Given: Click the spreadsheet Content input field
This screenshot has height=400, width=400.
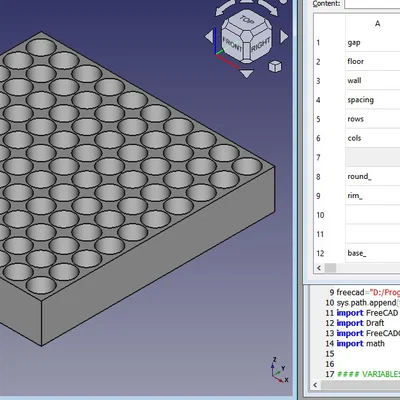Looking at the screenshot, I should point(372,3).
